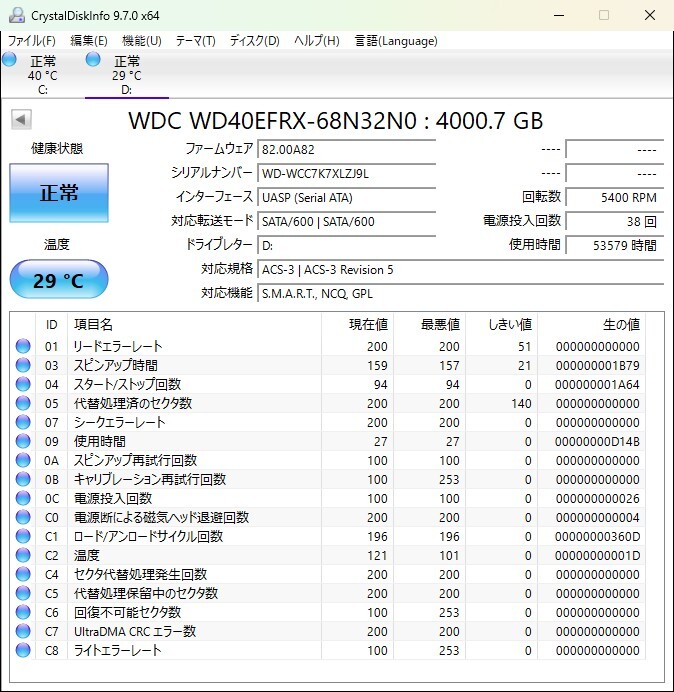Click the firmware field 82.00A82
The image size is (674, 692).
pyautogui.click(x=346, y=149)
